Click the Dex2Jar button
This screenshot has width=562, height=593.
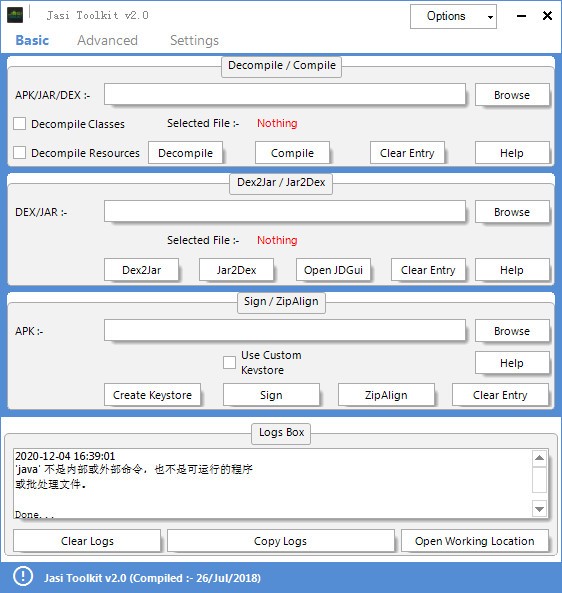coord(141,270)
